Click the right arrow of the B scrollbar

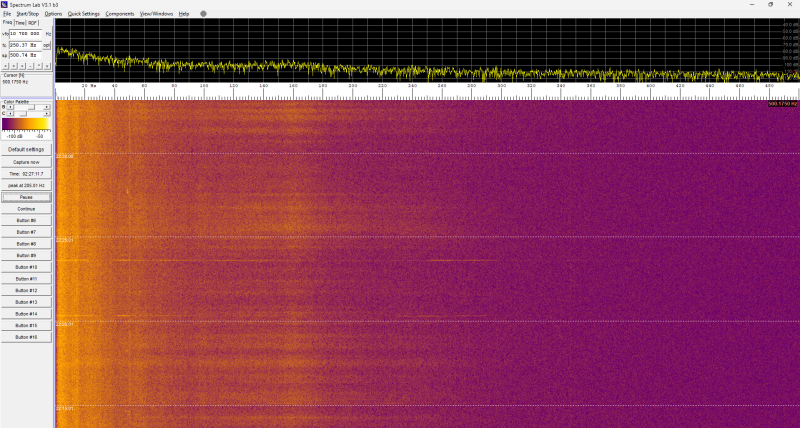tap(47, 107)
